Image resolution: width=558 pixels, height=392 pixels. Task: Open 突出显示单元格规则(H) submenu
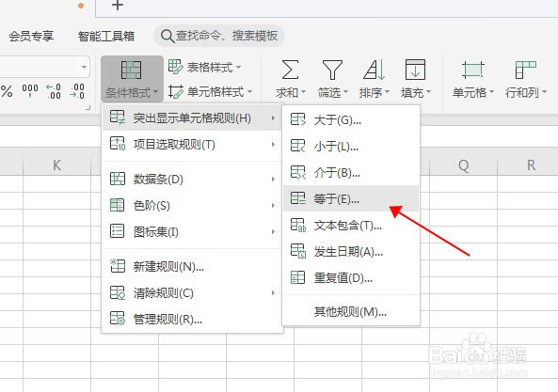[x=192, y=118]
